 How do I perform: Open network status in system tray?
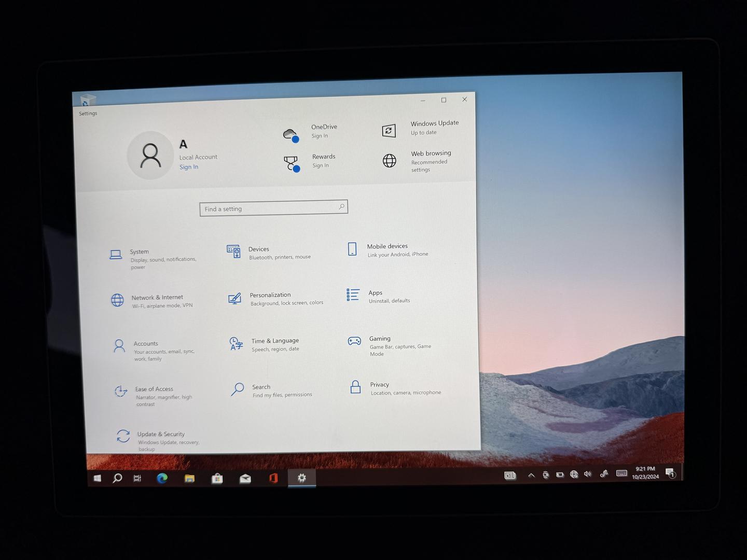[x=574, y=474]
